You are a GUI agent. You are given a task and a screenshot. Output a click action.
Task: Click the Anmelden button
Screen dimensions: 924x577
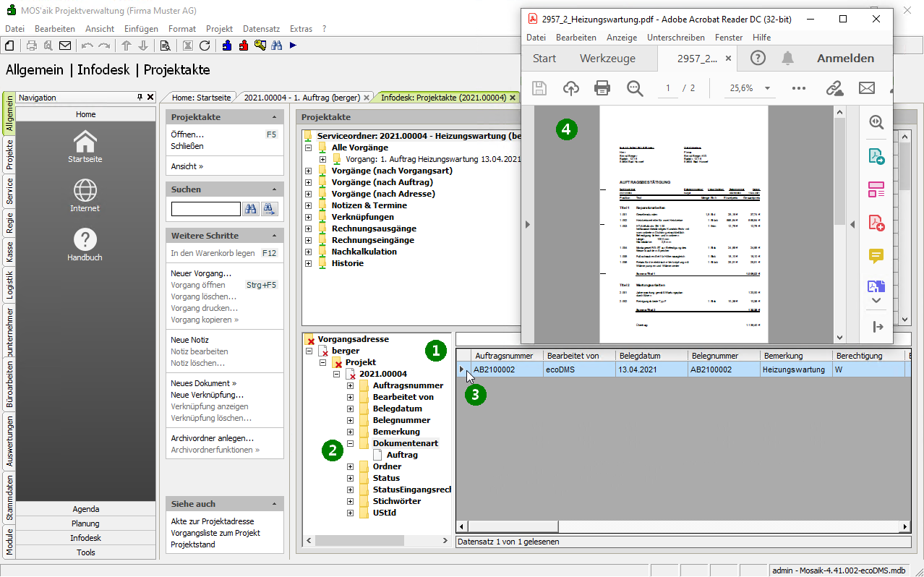(845, 59)
